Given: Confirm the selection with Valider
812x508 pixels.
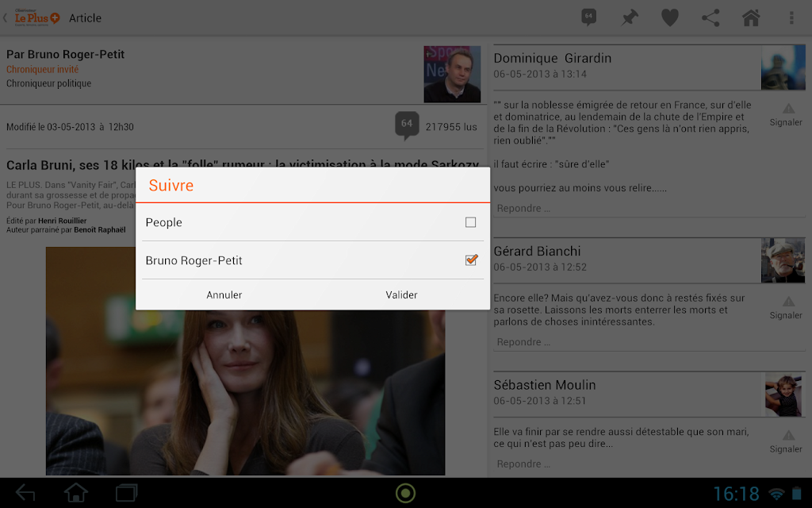Looking at the screenshot, I should pyautogui.click(x=401, y=294).
